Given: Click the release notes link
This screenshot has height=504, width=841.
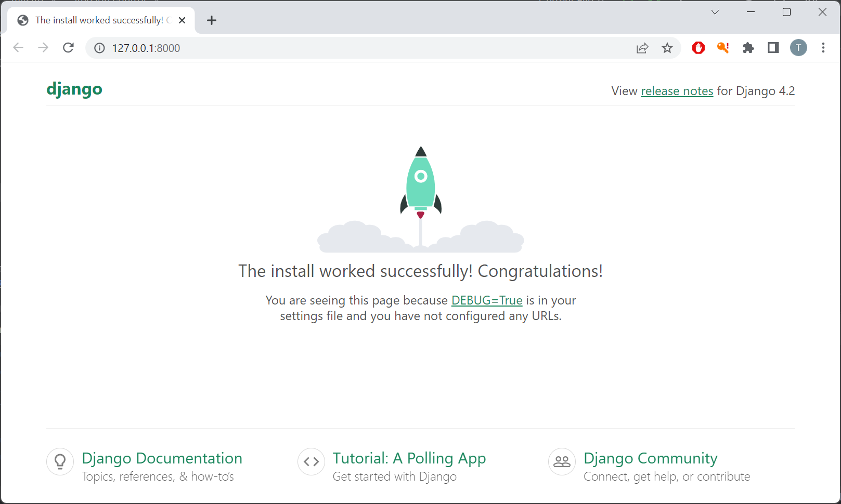Looking at the screenshot, I should tap(677, 91).
